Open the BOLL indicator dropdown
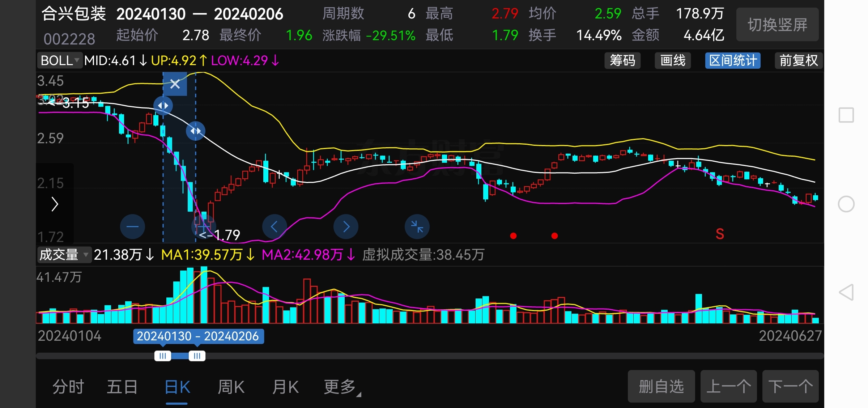Viewport: 868px width, 408px height. pyautogui.click(x=60, y=60)
